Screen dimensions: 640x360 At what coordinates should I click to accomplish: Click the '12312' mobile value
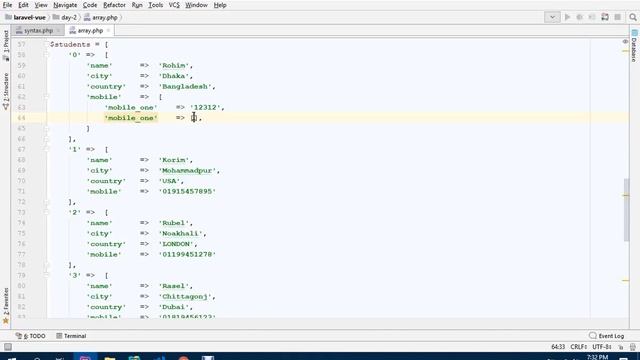[x=206, y=107]
